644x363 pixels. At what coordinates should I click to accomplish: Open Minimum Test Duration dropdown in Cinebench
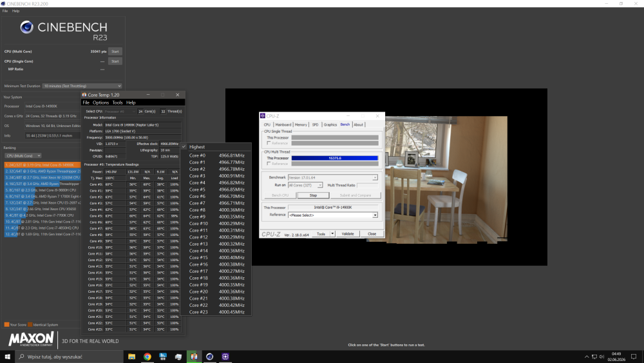(82, 86)
